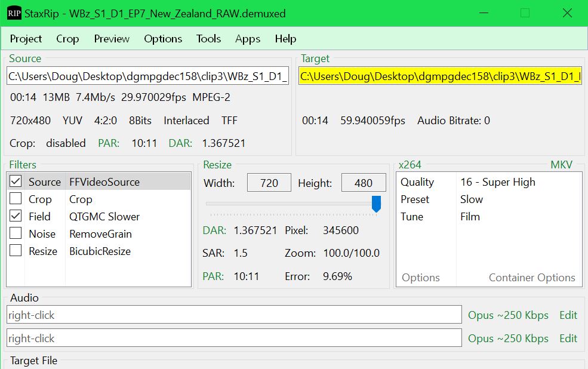Open the Crop menu

click(67, 39)
